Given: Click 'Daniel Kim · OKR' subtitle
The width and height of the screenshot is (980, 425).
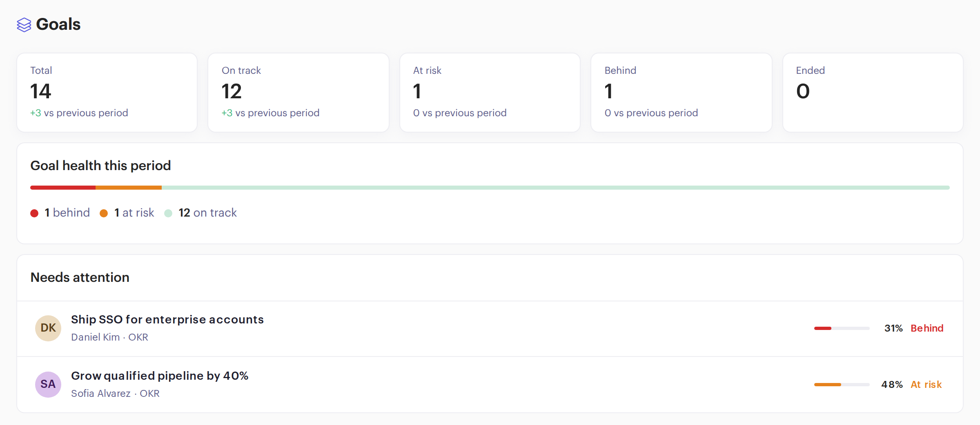Looking at the screenshot, I should (x=109, y=337).
